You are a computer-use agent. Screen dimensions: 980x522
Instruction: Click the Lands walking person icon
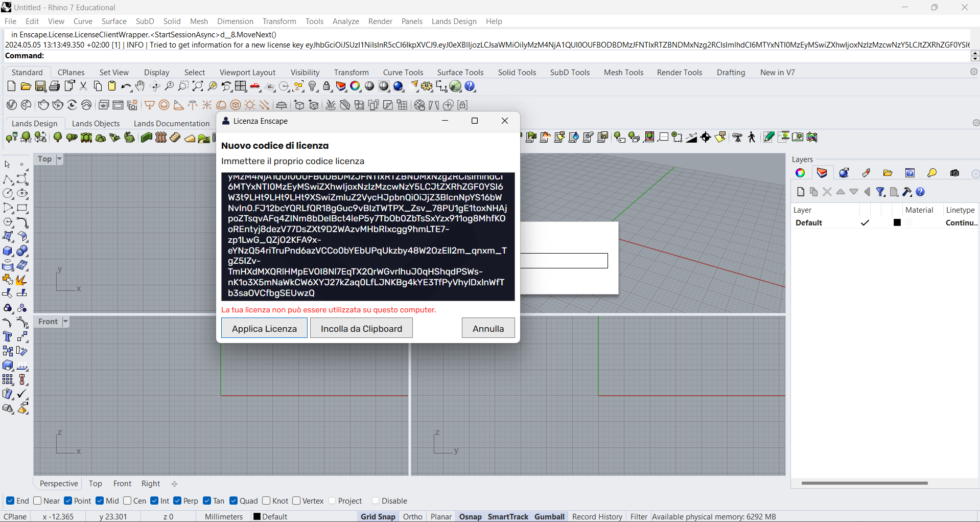tap(752, 137)
